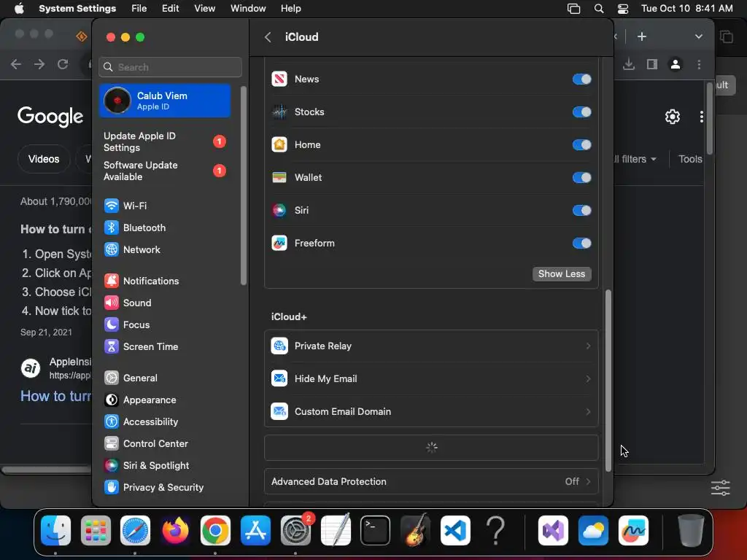Open Finder from the Dock
The width and height of the screenshot is (747, 560).
tap(55, 531)
